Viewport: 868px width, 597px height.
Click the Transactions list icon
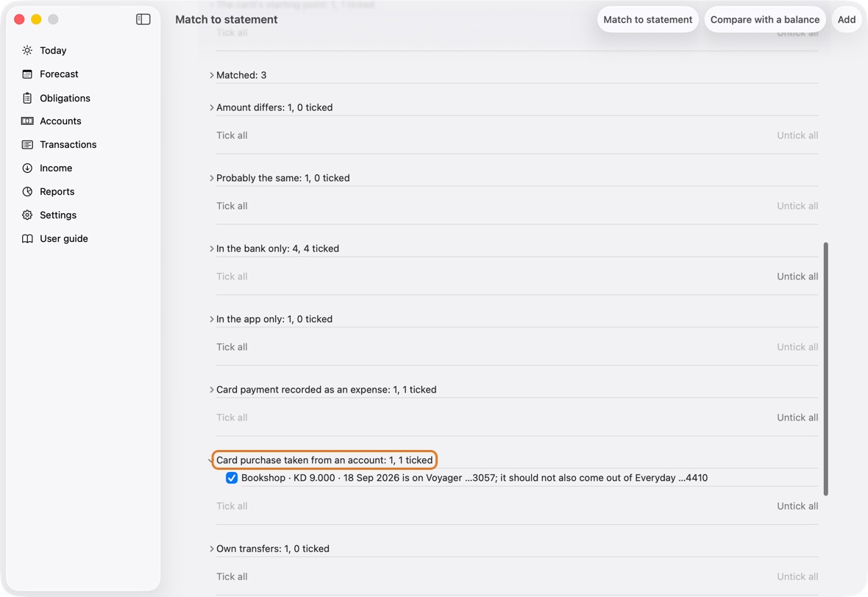pos(27,144)
